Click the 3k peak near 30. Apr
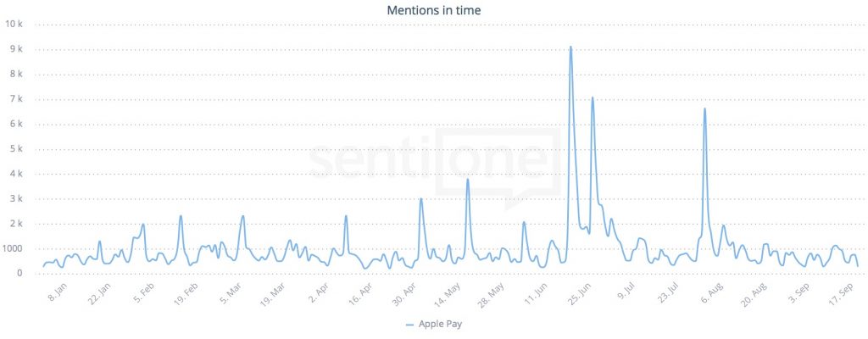Image resolution: width=868 pixels, height=339 pixels. [x=421, y=199]
